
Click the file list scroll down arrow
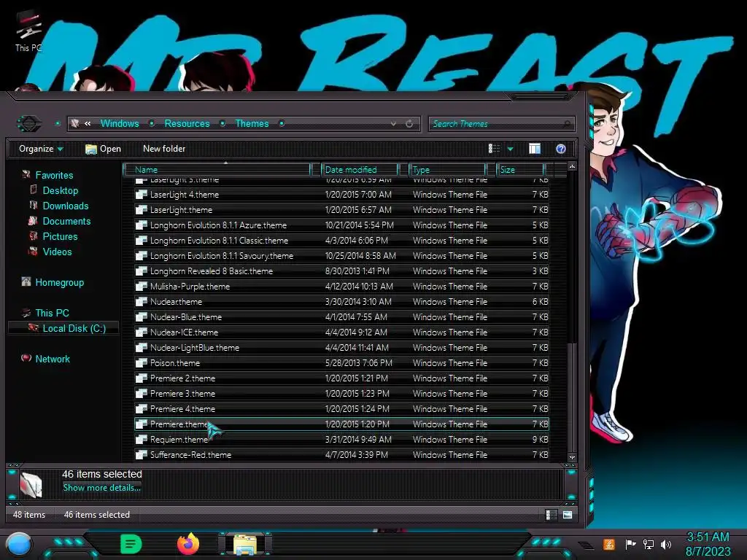tap(572, 457)
